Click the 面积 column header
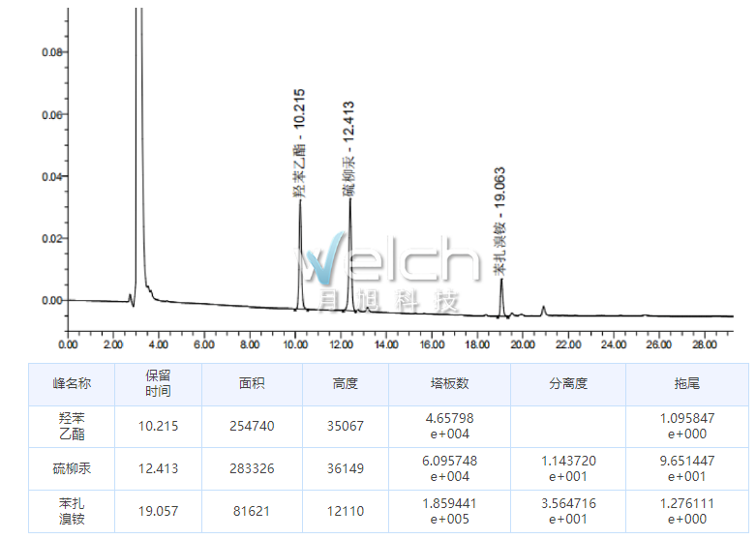Viewport: 756px width, 539px height. pos(252,383)
